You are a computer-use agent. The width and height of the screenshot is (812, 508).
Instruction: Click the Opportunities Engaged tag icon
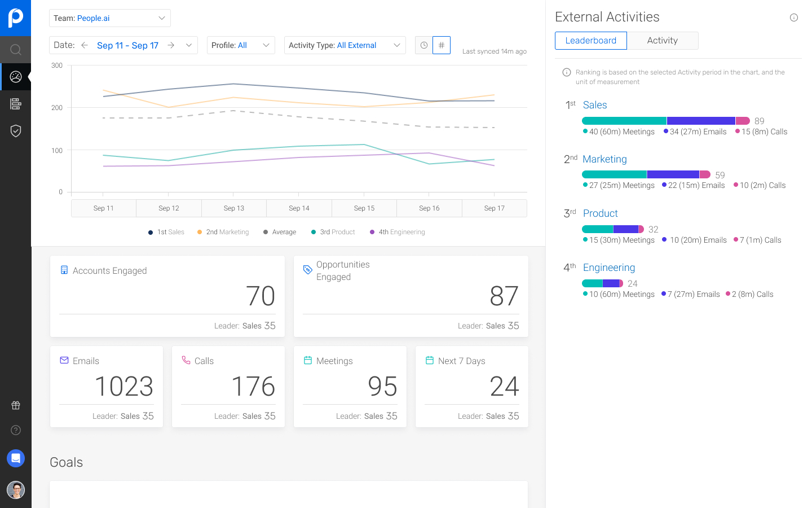307,270
